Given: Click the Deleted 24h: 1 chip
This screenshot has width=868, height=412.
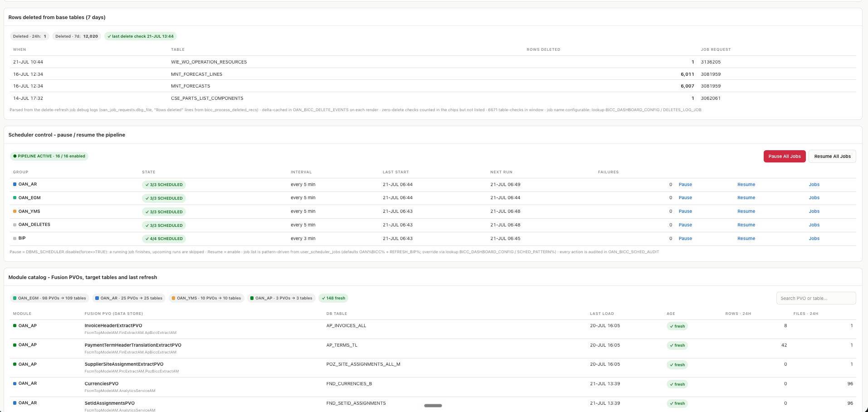Looking at the screenshot, I should 29,36.
